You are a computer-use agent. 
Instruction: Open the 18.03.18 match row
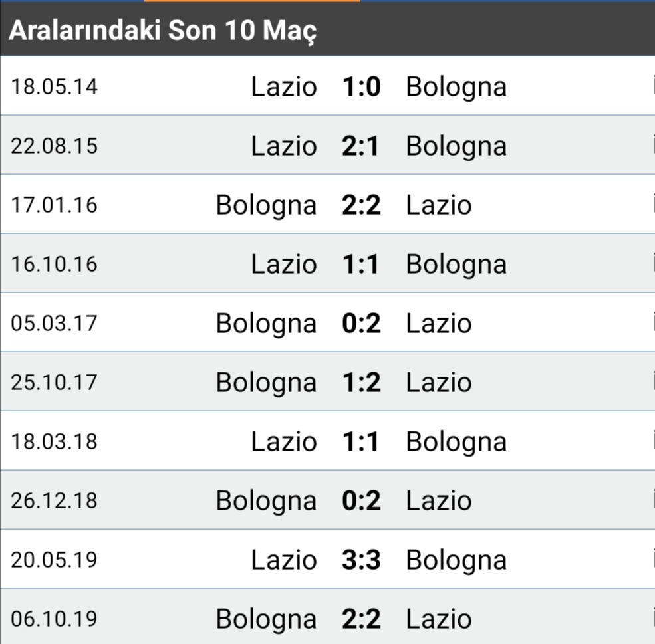click(x=327, y=441)
